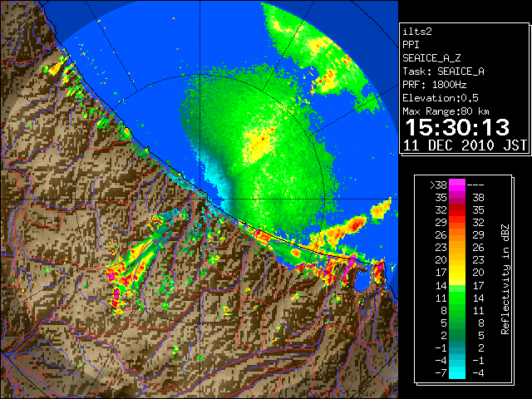The width and height of the screenshot is (532, 399).
Task: Click the 15:30:13 timestamp
Action: tap(458, 127)
